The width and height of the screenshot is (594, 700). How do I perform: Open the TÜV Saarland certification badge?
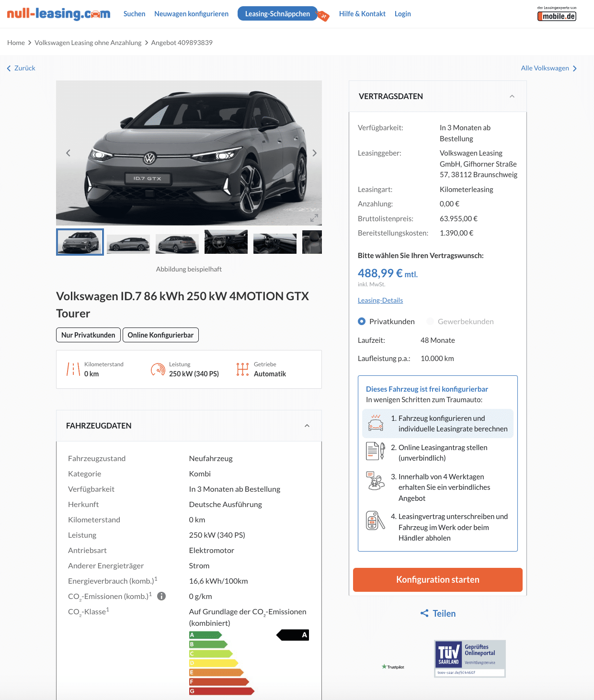[x=470, y=659]
